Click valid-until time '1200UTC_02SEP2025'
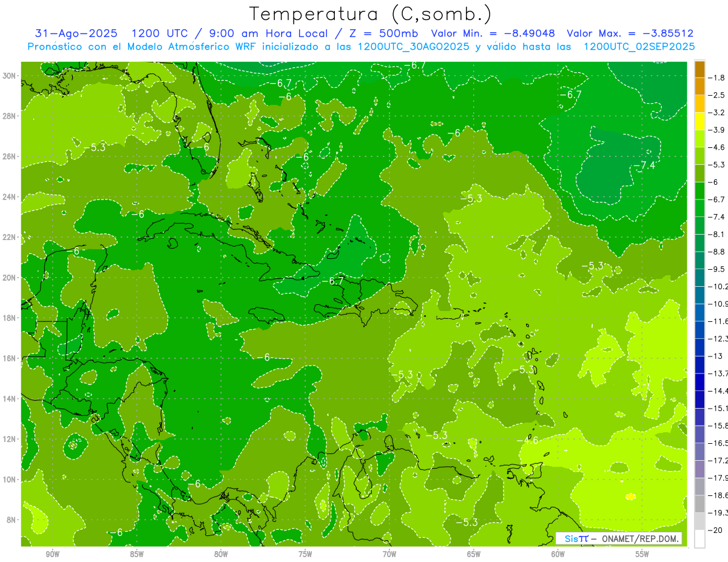This screenshot has width=728, height=562. tap(639, 47)
